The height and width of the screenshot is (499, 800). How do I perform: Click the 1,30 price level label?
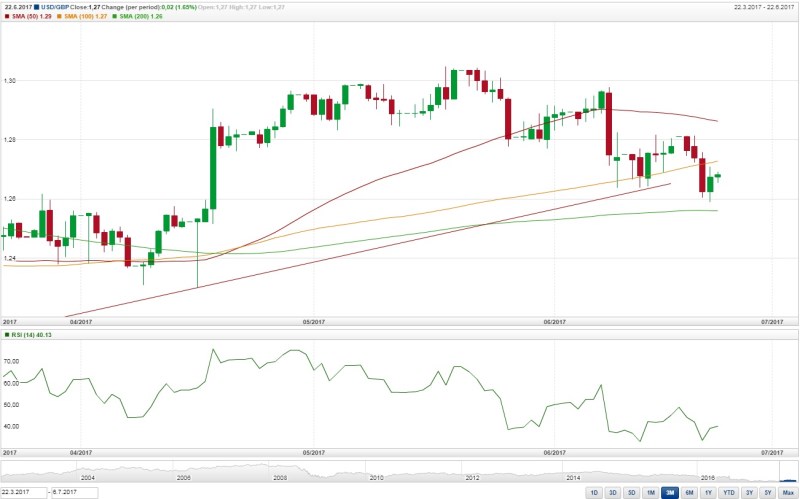(9, 81)
